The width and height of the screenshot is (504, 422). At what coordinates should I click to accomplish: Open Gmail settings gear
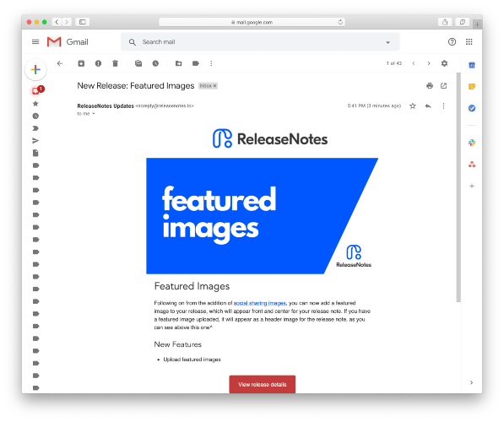444,63
